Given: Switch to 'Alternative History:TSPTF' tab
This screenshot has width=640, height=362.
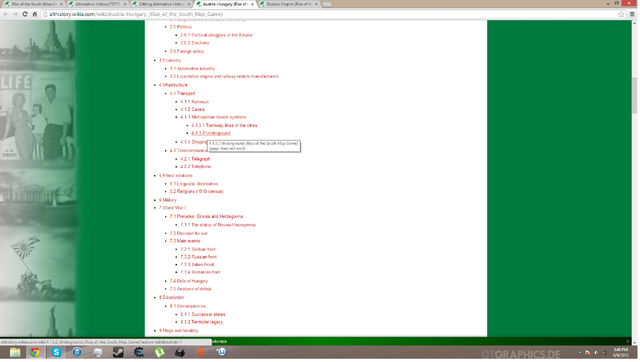Looking at the screenshot, I should (x=97, y=4).
